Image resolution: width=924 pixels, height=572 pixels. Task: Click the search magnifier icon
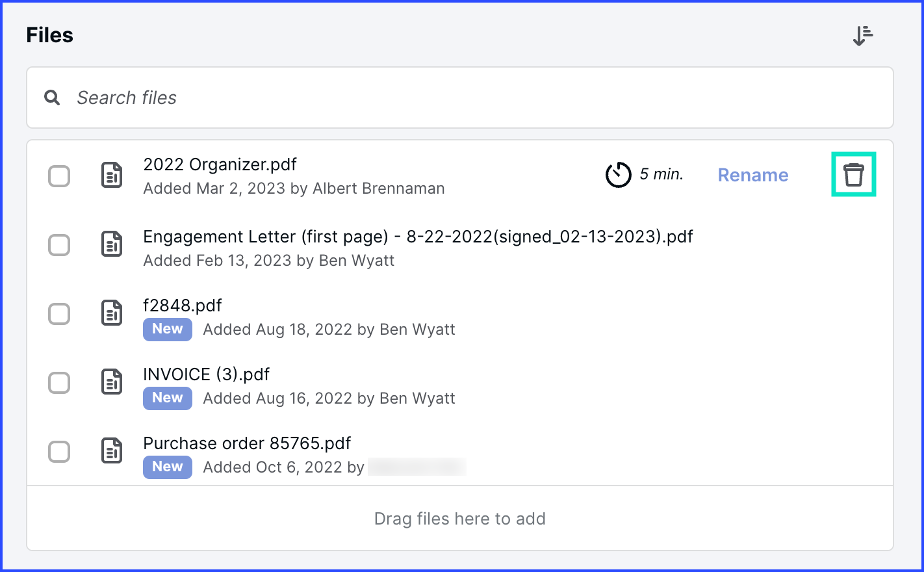pyautogui.click(x=52, y=98)
